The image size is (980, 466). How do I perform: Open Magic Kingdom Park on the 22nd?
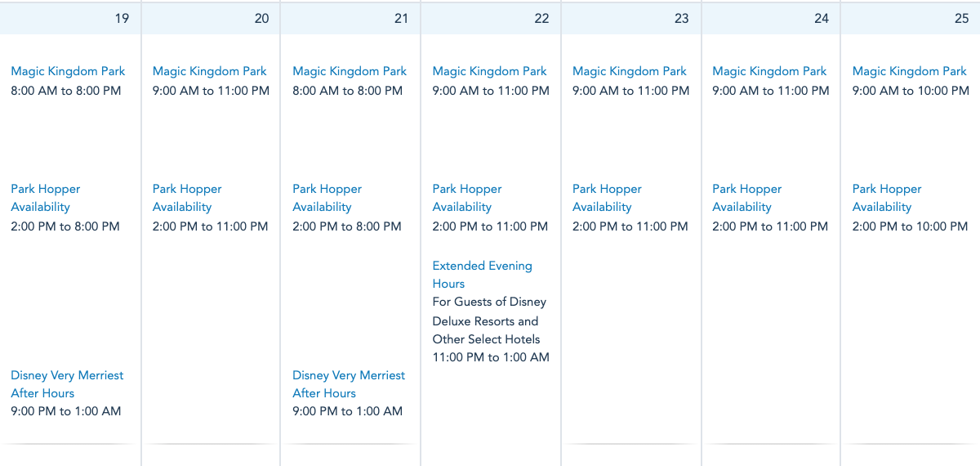(490, 72)
